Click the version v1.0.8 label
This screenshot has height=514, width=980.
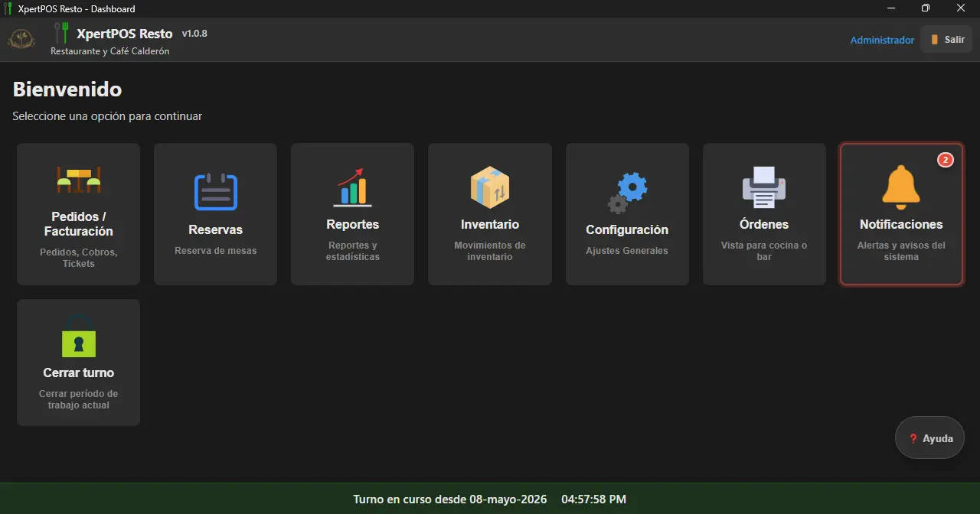coord(194,34)
